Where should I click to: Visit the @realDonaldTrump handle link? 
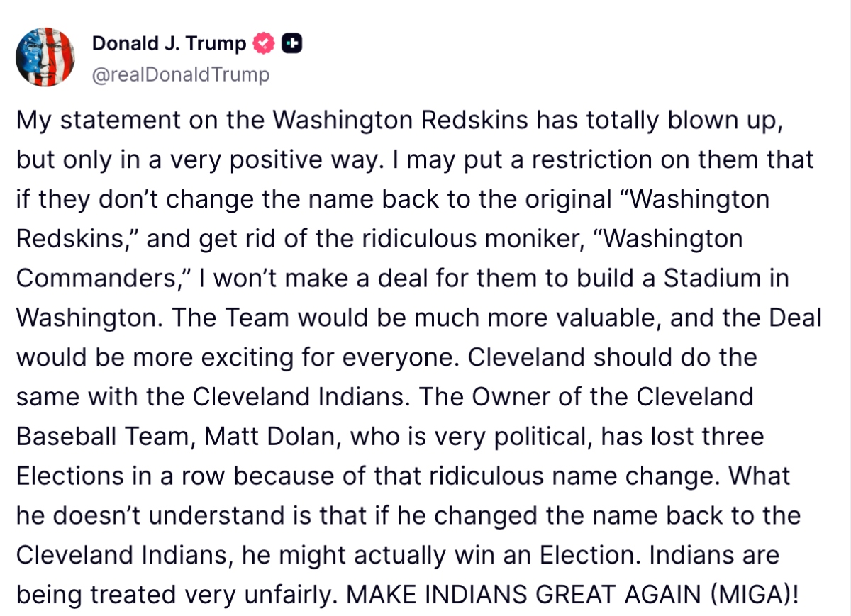pyautogui.click(x=181, y=74)
